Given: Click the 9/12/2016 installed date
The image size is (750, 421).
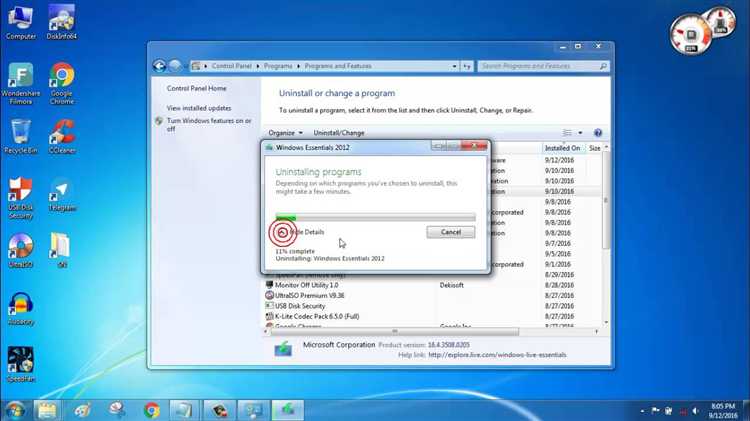Looking at the screenshot, I should pyautogui.click(x=559, y=160).
